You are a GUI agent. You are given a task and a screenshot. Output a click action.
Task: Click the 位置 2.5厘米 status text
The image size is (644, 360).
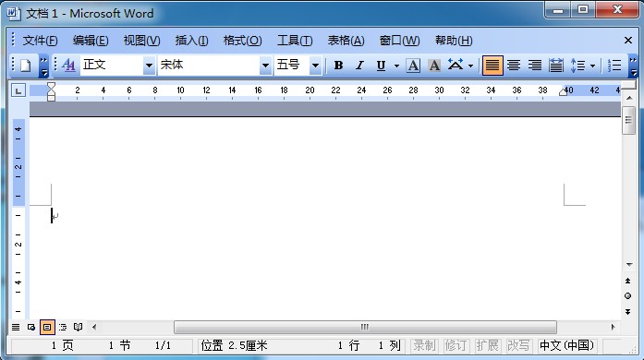click(234, 345)
